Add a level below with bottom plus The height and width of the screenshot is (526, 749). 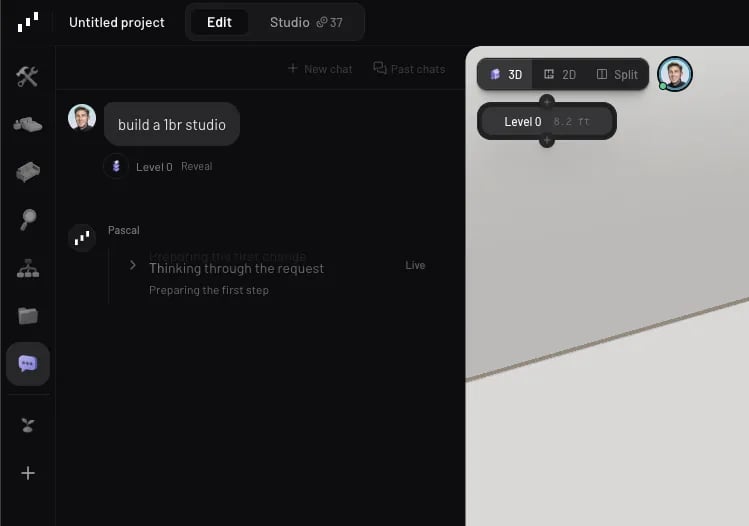pyautogui.click(x=546, y=141)
